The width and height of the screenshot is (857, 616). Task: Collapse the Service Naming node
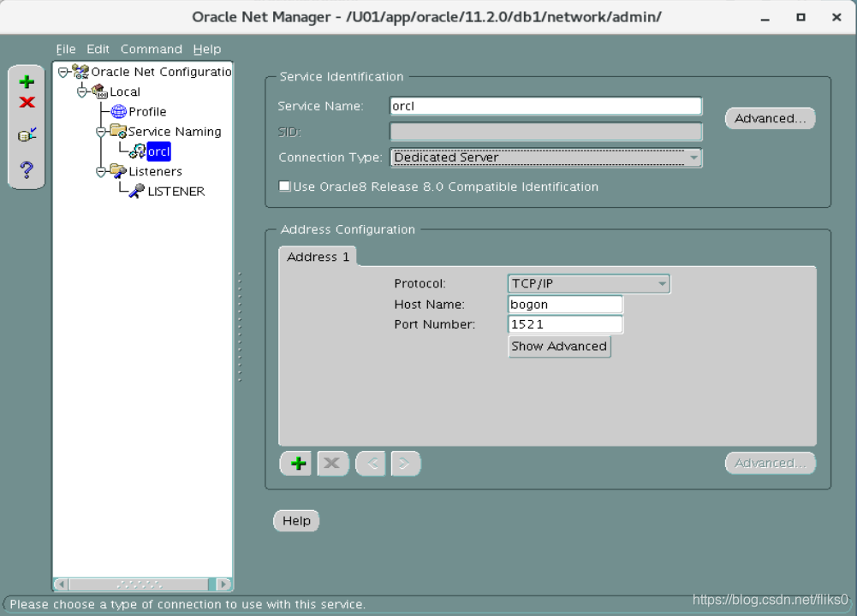tap(101, 132)
